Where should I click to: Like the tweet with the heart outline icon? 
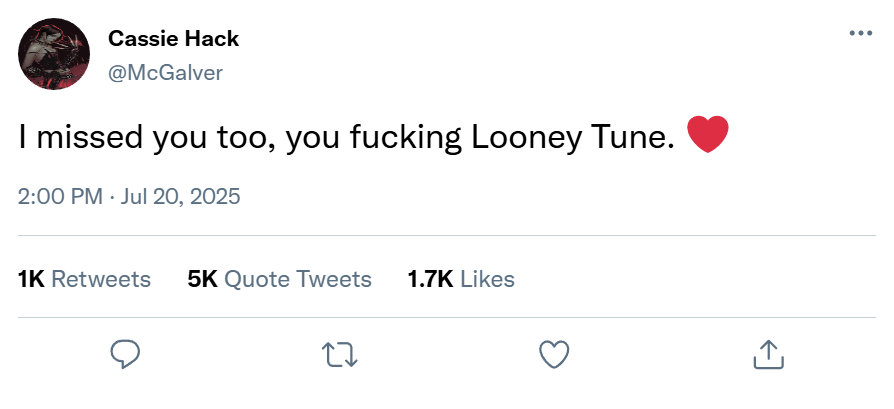coord(553,353)
